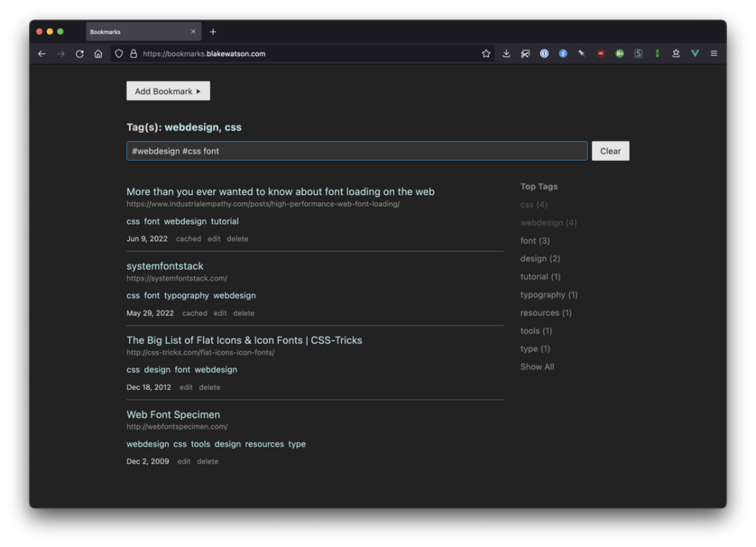Edit the Dec 18, 2012 bookmark
This screenshot has width=756, height=547.
pyautogui.click(x=186, y=387)
